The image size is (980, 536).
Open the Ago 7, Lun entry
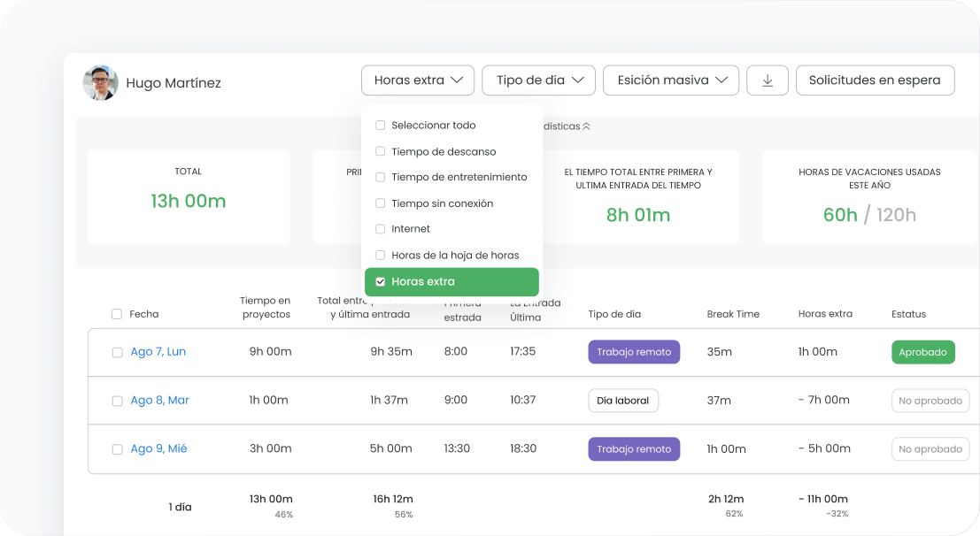[x=158, y=352]
